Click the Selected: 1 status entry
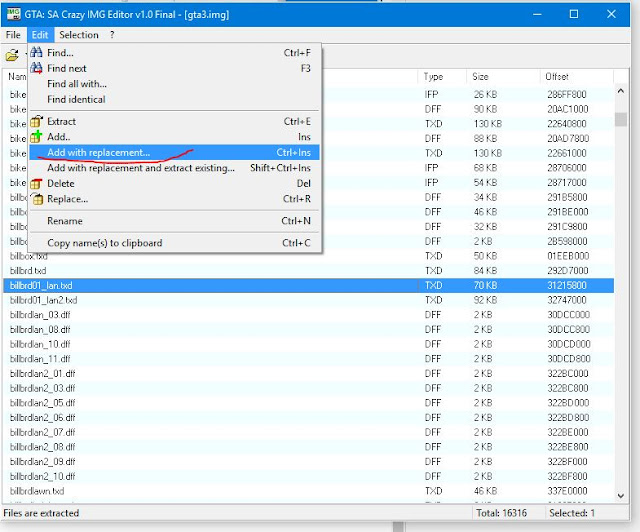This screenshot has height=532, width=640. tap(572, 513)
